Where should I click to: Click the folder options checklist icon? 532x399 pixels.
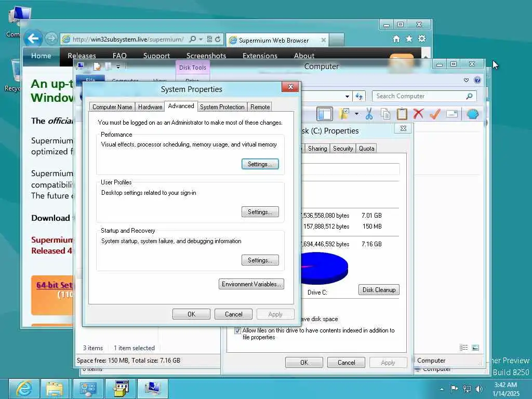coord(344,114)
